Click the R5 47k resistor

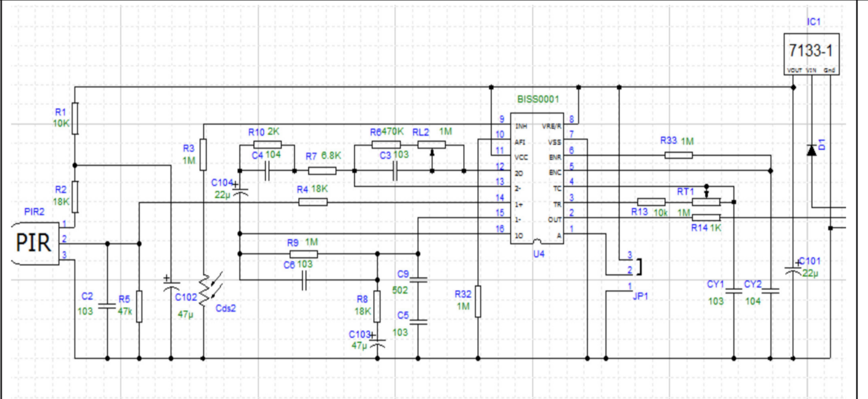click(x=139, y=306)
